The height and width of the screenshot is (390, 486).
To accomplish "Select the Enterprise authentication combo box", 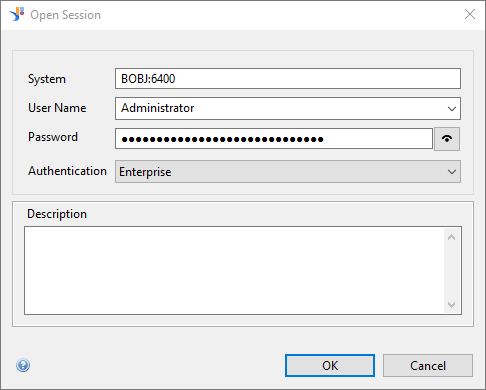I will coord(288,172).
